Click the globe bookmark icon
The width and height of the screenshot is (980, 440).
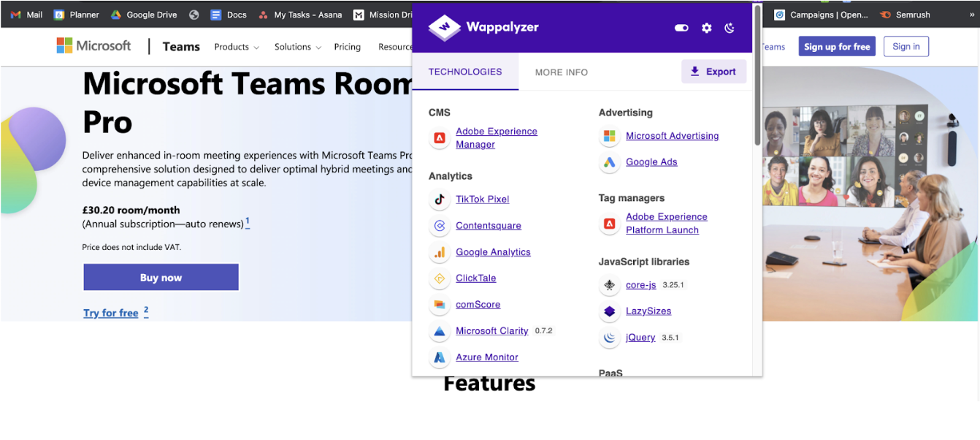pos(194,15)
